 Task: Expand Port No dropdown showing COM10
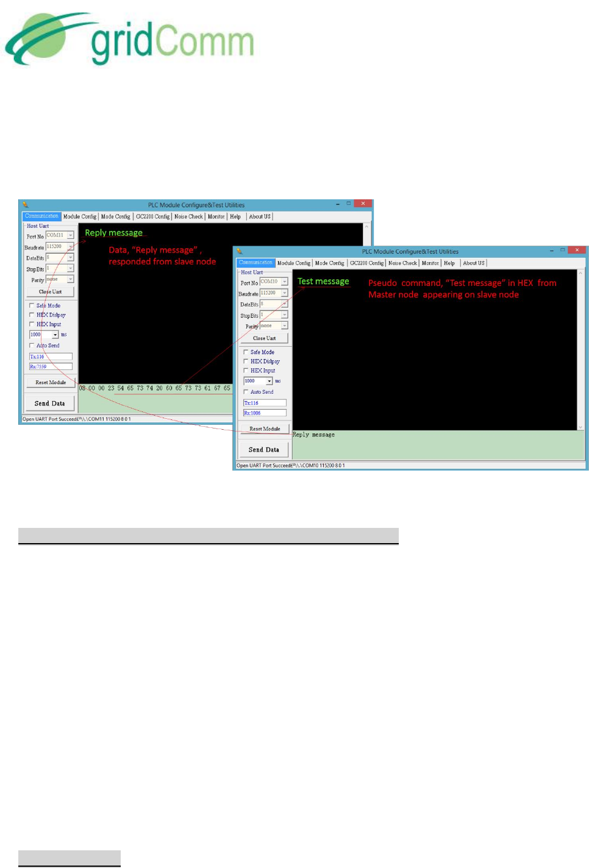285,282
